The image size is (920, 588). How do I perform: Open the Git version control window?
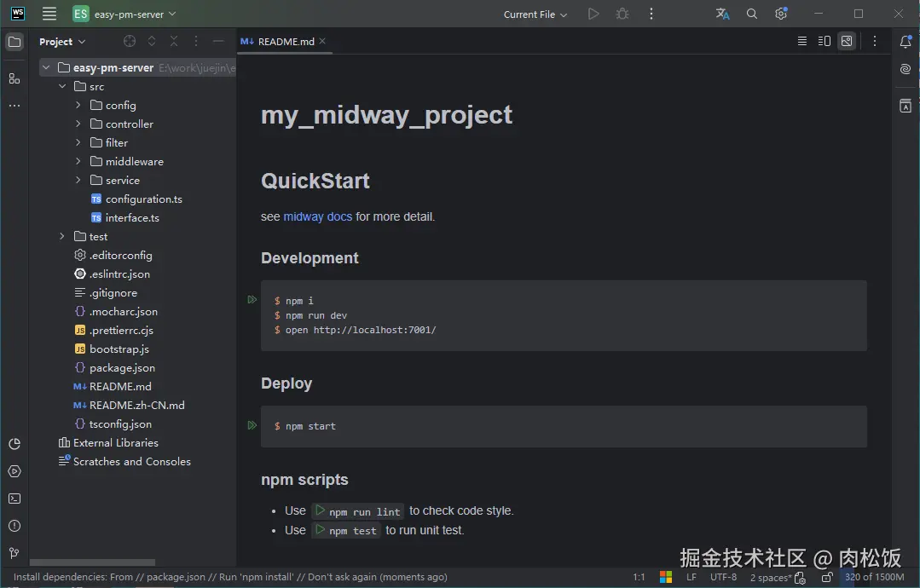point(14,553)
